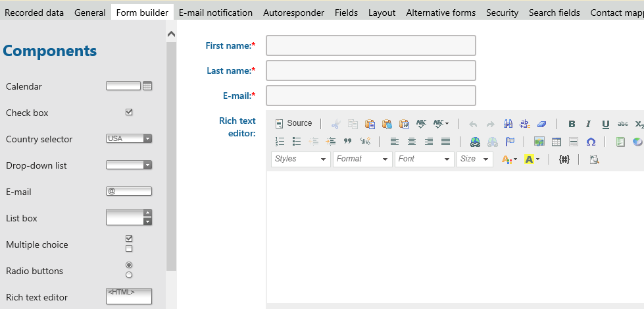644x309 pixels.
Task: Click the Source button in the editor
Action: click(x=293, y=124)
